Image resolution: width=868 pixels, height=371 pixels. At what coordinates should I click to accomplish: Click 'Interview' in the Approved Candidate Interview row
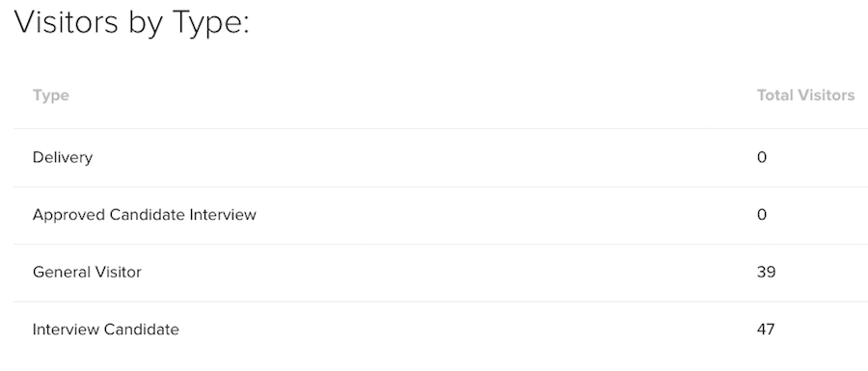point(223,215)
